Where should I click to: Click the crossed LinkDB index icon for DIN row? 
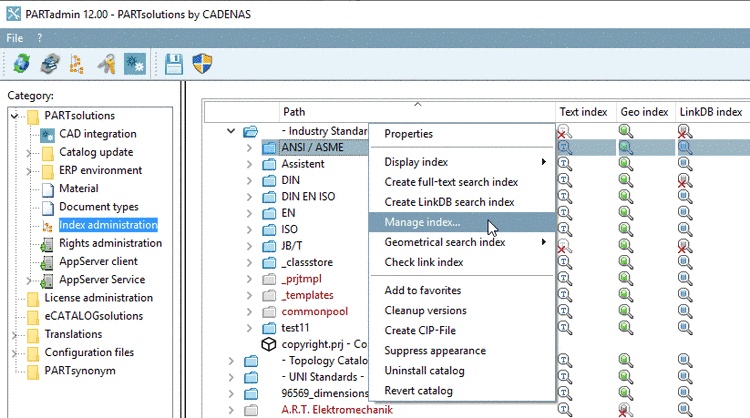point(684,180)
